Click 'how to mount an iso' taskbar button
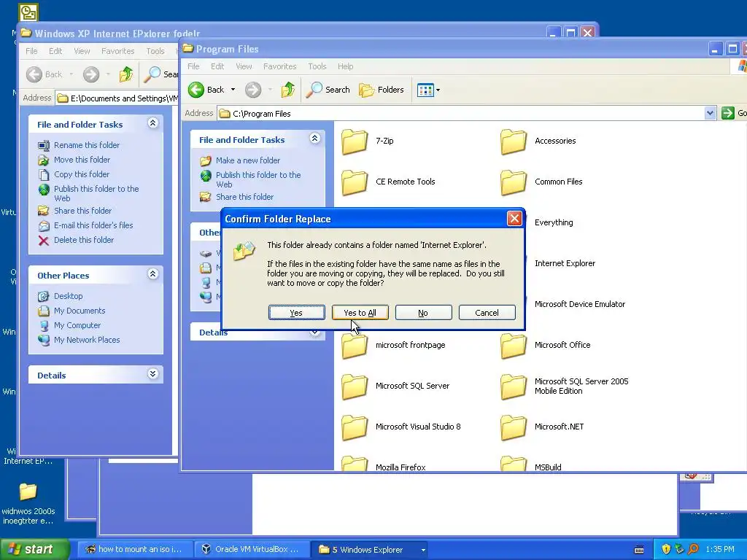Screen dimensions: 747x560 click(x=135, y=550)
